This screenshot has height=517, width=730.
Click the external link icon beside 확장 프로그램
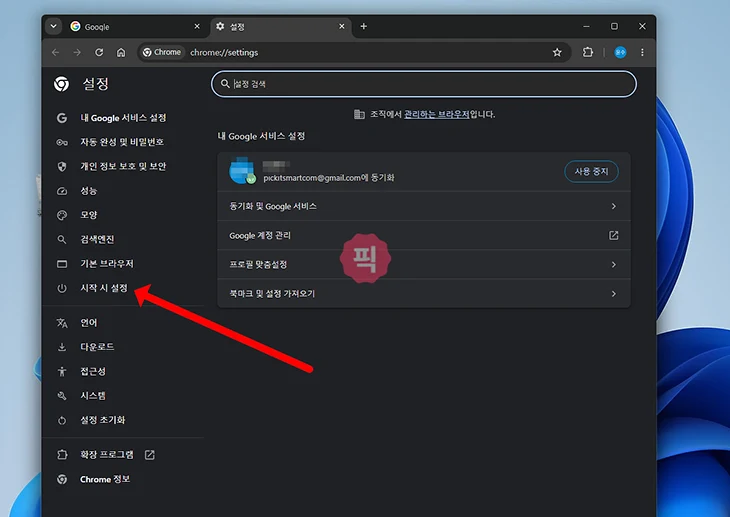[149, 455]
